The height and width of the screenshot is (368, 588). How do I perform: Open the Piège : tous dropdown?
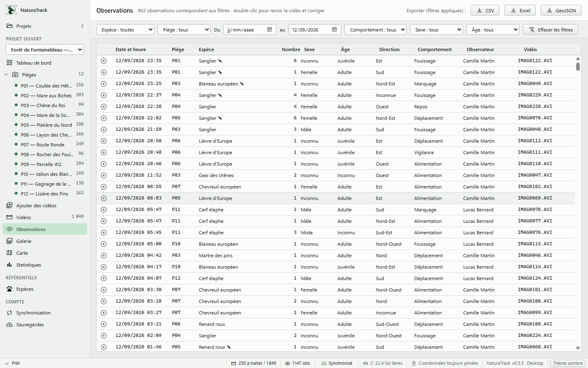(x=184, y=30)
